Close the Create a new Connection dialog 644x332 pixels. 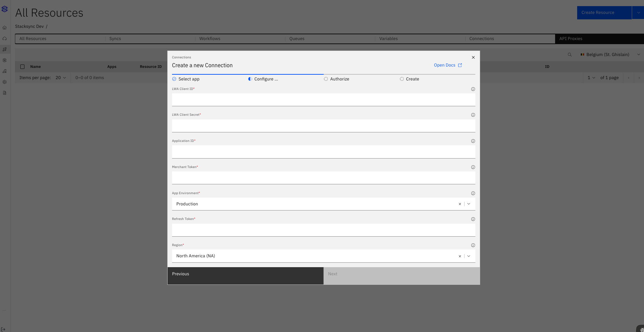click(473, 57)
